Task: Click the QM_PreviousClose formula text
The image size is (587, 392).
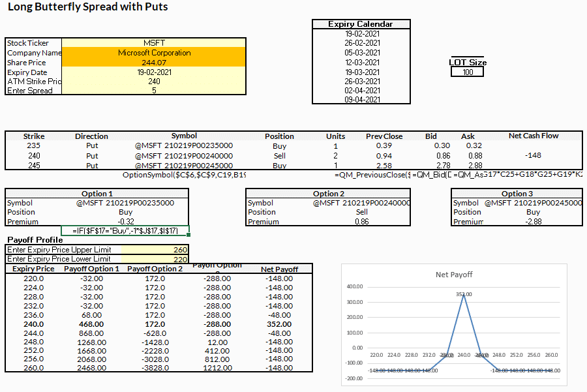Action: [x=372, y=175]
